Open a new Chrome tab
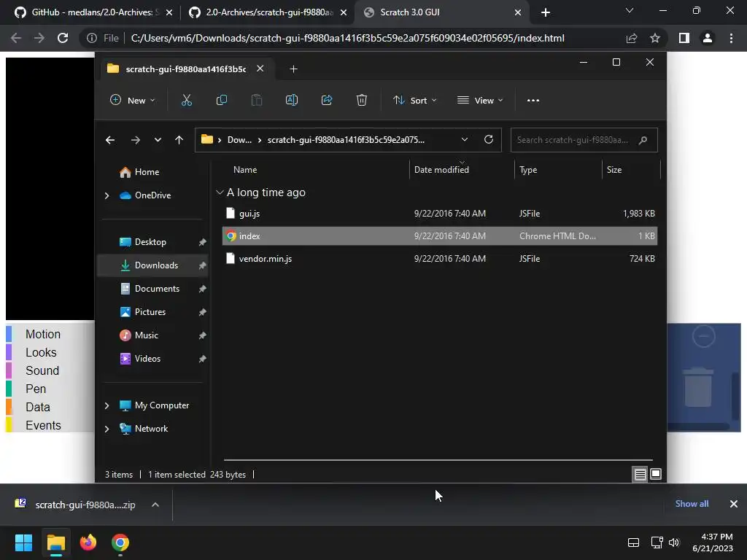 tap(546, 12)
